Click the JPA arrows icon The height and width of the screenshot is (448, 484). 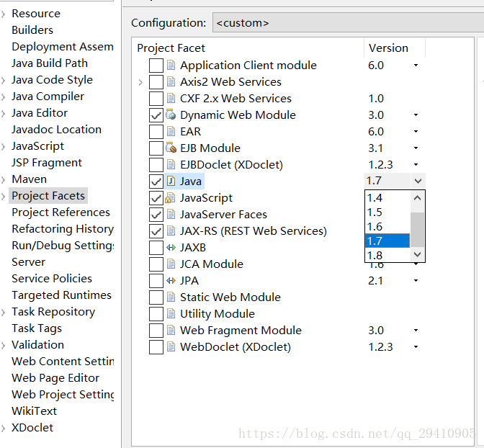pos(171,280)
